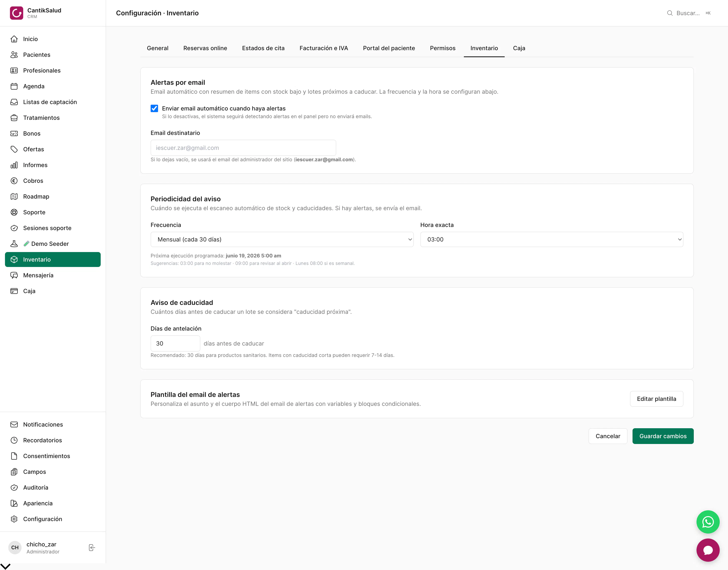Expand the bottom-left chevron arrow
The image size is (728, 570).
(x=5, y=566)
